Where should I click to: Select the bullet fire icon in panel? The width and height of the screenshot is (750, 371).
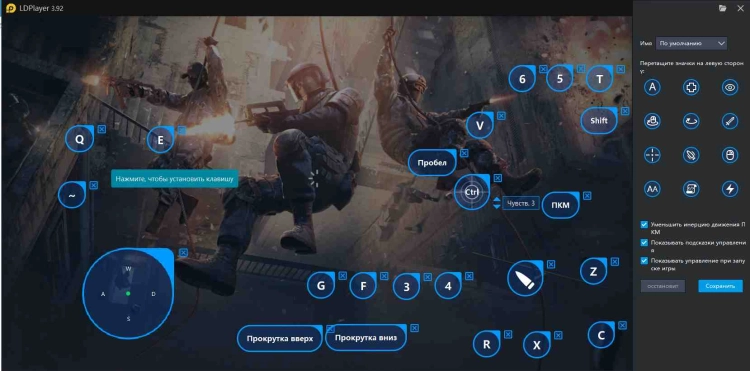691,155
